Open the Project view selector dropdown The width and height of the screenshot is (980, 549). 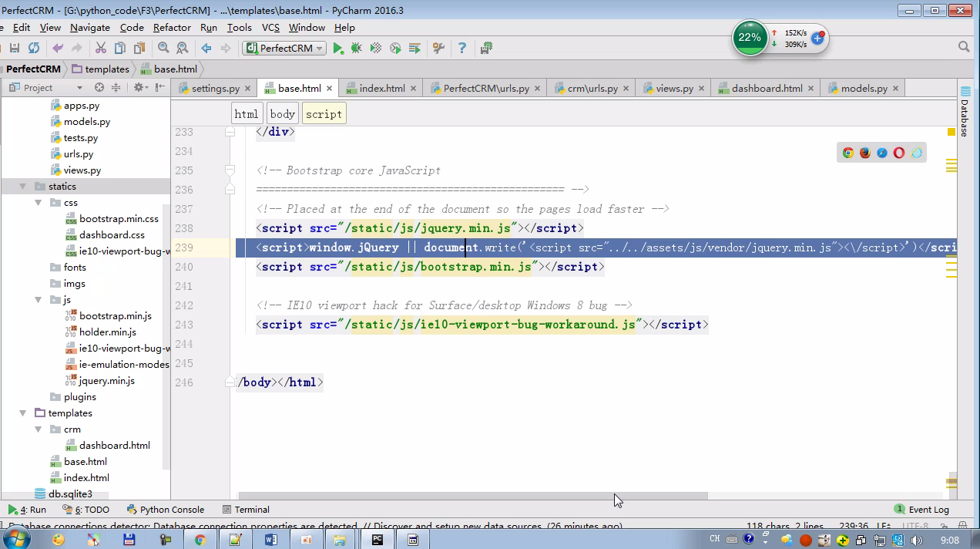click(79, 88)
